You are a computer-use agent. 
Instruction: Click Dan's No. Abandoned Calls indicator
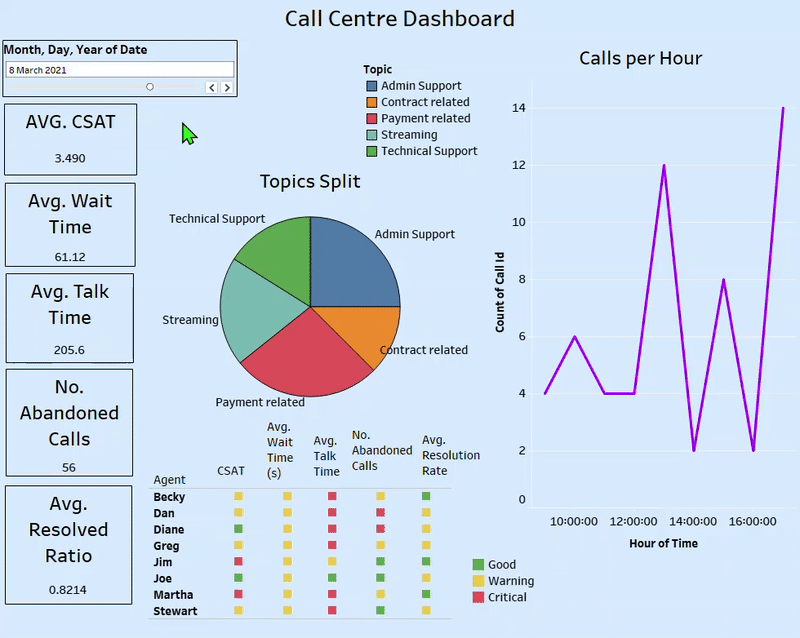[x=380, y=512]
